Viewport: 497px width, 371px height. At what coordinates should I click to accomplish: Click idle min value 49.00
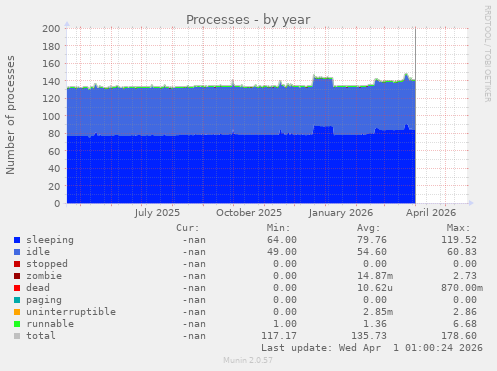(x=282, y=252)
